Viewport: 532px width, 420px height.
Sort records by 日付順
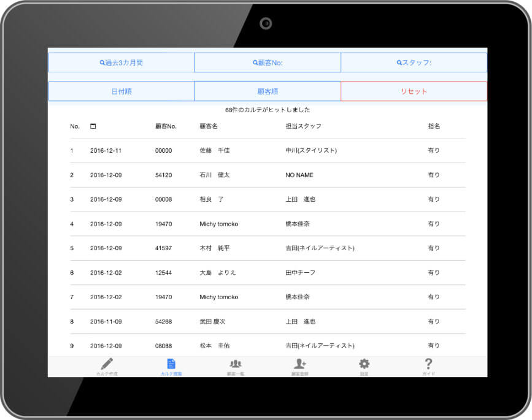click(121, 91)
